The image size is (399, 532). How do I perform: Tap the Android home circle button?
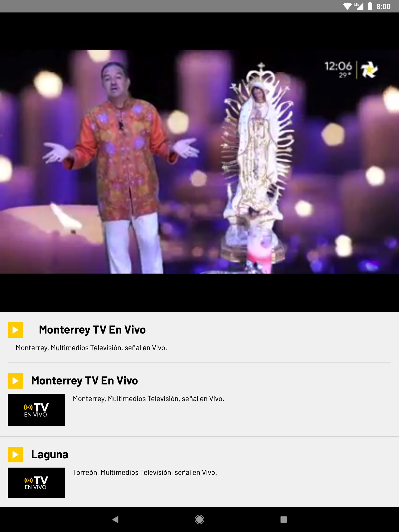199,519
